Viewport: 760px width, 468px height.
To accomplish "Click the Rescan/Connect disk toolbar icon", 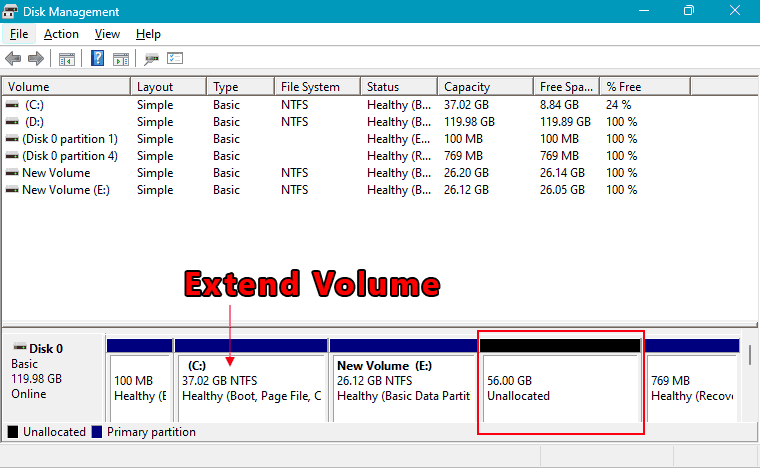I will tap(152, 59).
